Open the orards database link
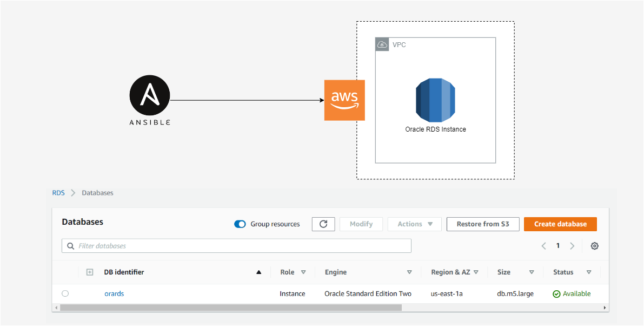 (x=114, y=294)
